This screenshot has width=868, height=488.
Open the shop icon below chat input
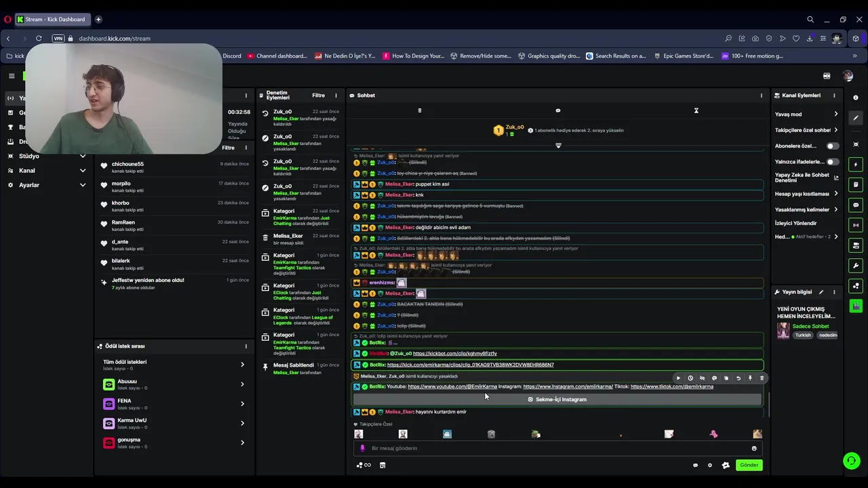pos(382,465)
